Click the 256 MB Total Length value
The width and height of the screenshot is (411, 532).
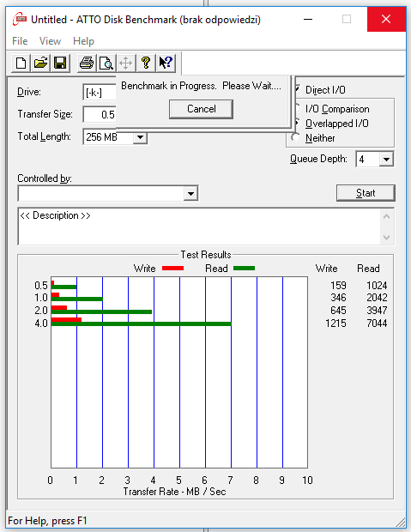pyautogui.click(x=101, y=137)
